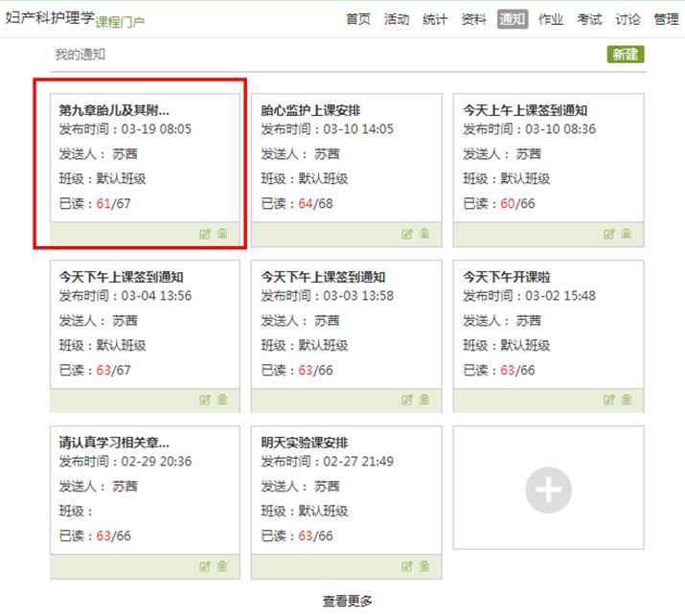Edit the 今天上午上课签到通知 notice
This screenshot has width=685, height=616.
(x=609, y=234)
